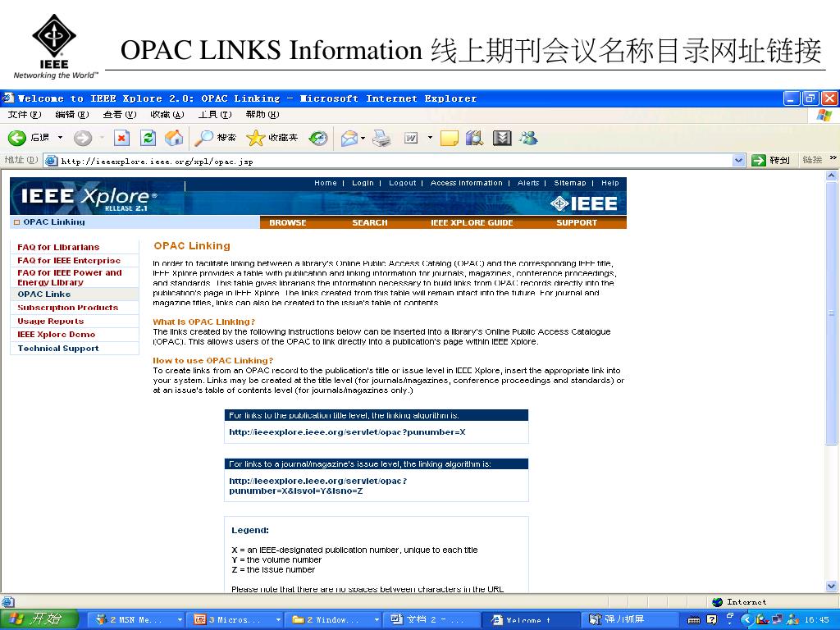
Task: Click the Mail envelope icon
Action: coord(349,138)
